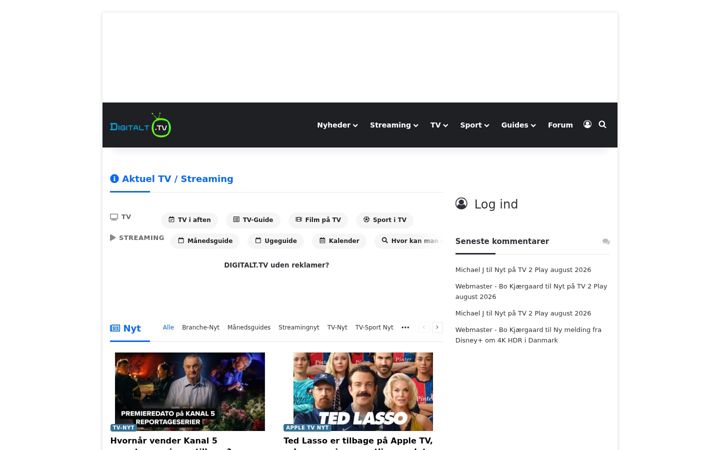The height and width of the screenshot is (450, 720).
Task: Click the newspaper icon beside Nyt
Action: [x=115, y=328]
